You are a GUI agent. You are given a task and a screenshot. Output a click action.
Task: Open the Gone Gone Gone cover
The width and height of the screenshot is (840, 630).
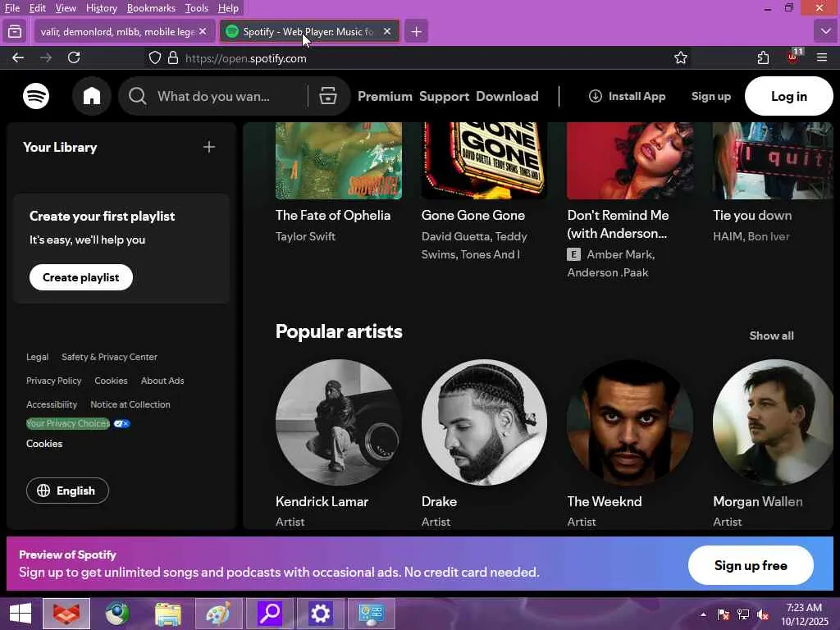tap(484, 161)
